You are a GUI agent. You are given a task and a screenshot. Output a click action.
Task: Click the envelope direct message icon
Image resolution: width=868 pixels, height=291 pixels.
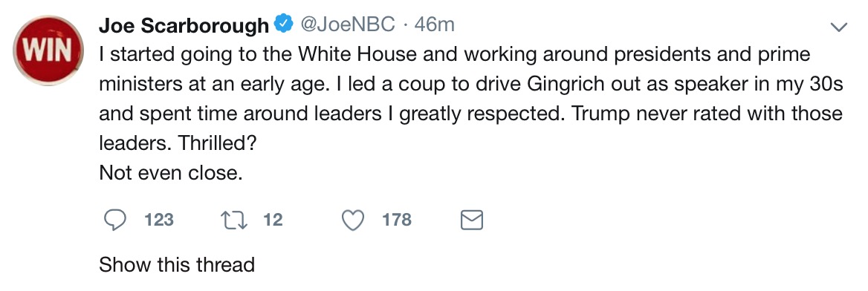tap(472, 220)
